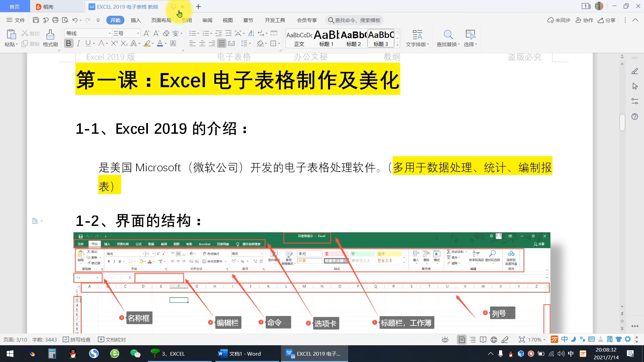Apply subscript X₂ formatting
The width and height of the screenshot is (644, 362).
pyautogui.click(x=124, y=43)
